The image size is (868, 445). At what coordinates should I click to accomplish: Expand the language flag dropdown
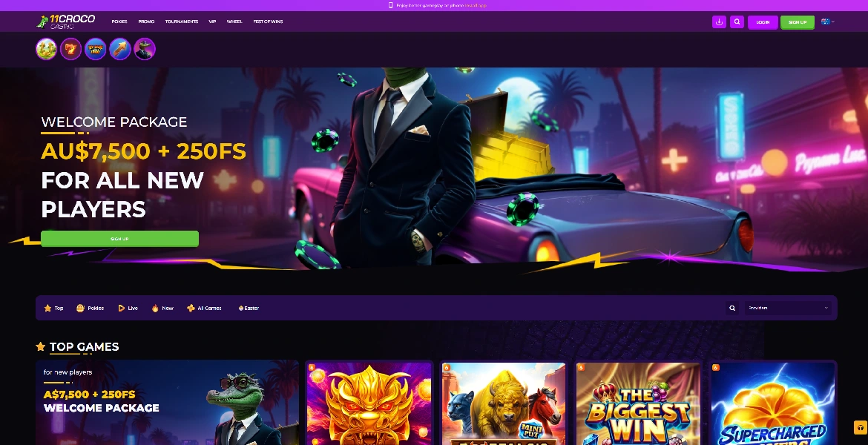[x=827, y=22]
